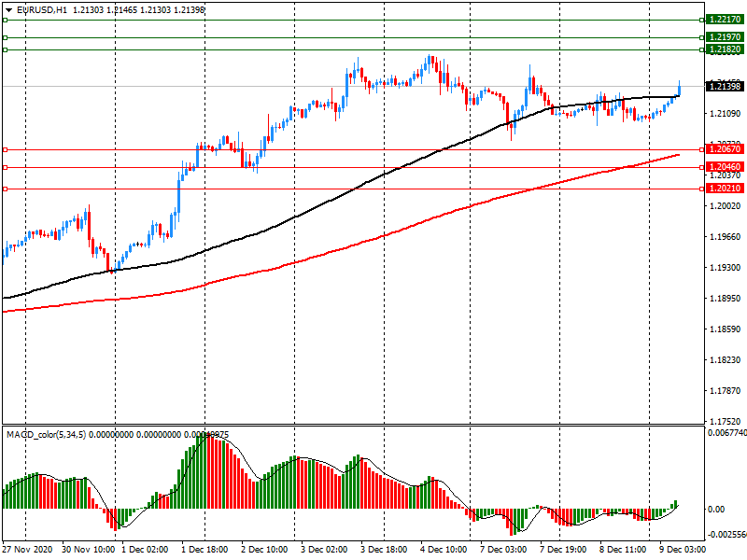Open the chart menu triangle beside EURUSD,H1

click(x=8, y=10)
